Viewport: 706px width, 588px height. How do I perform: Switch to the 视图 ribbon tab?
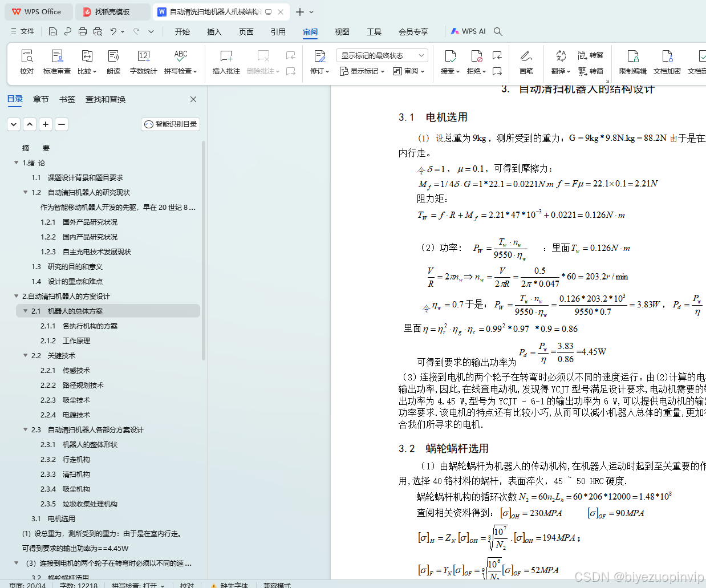(342, 31)
